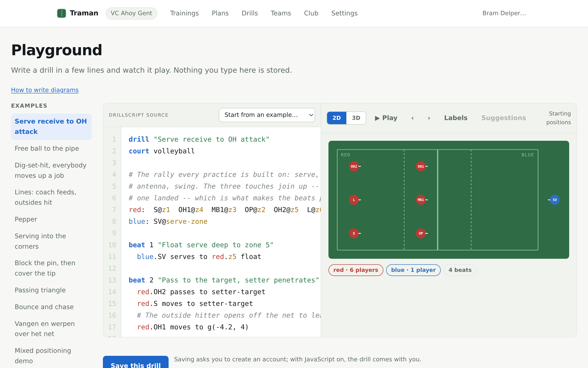Load the Bounce and chase example
This screenshot has width=588, height=368.
click(x=51, y=307)
